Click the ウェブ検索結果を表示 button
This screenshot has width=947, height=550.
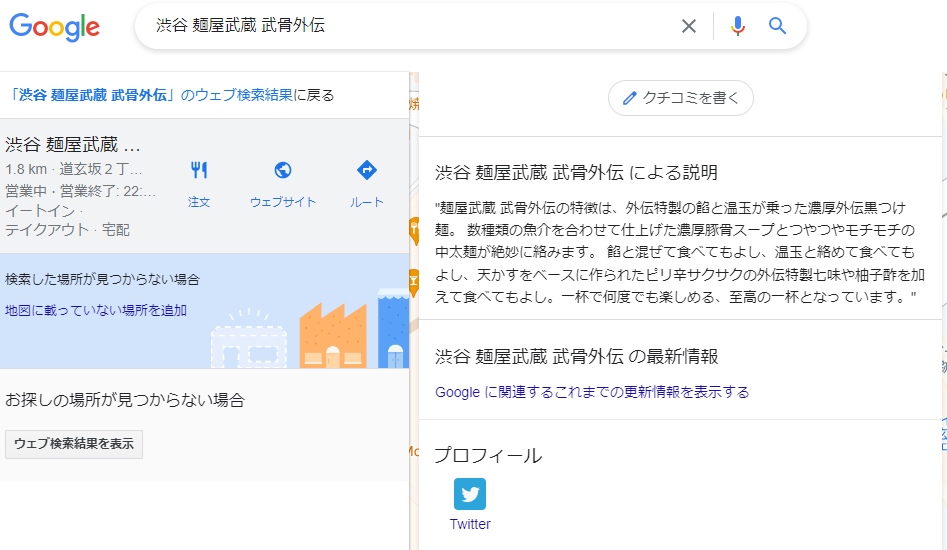[74, 444]
